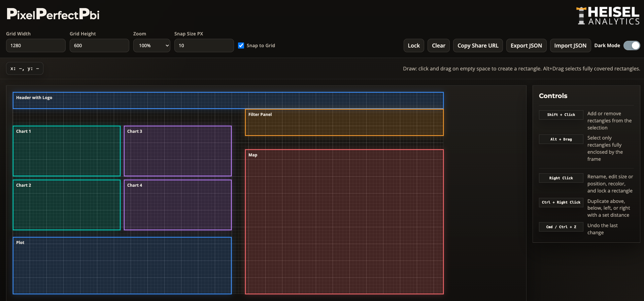Select the Plot rectangle
644x301 pixels.
pyautogui.click(x=122, y=266)
